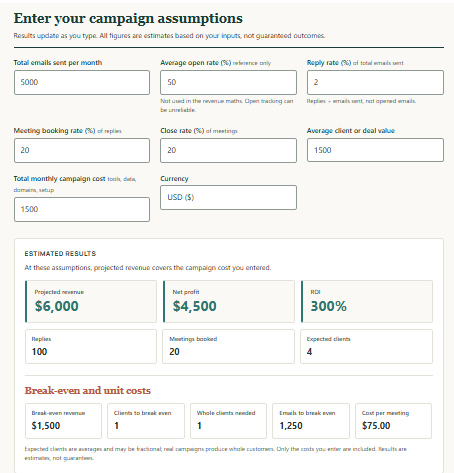Click the Whole clients needed box
454x473 pixels.
pyautogui.click(x=228, y=421)
